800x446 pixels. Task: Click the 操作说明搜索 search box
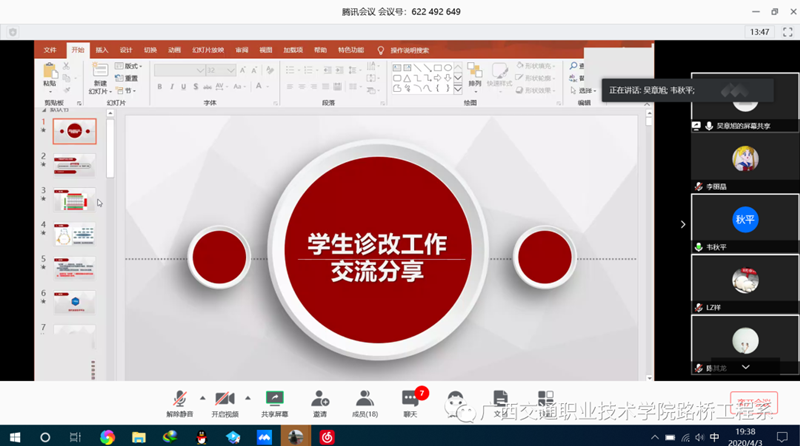click(x=409, y=50)
